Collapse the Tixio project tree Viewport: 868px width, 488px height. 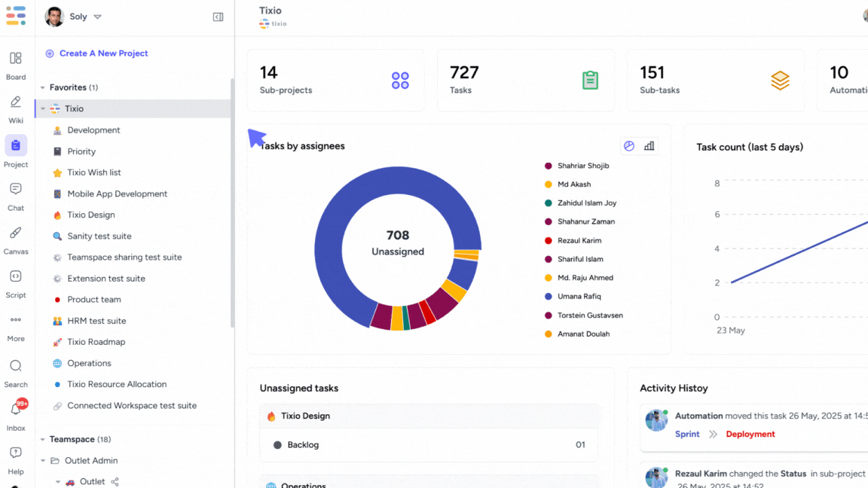pos(43,108)
